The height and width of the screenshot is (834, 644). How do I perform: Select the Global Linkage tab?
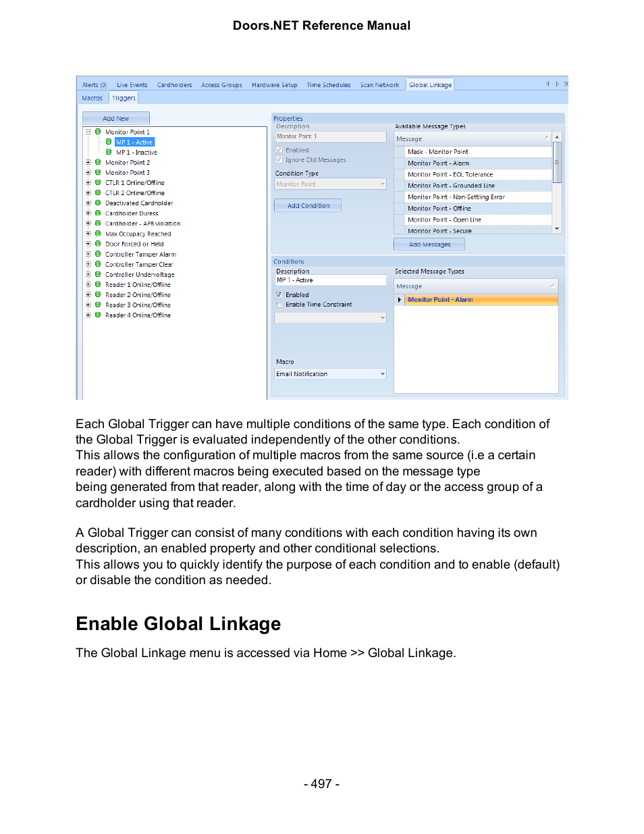point(430,85)
